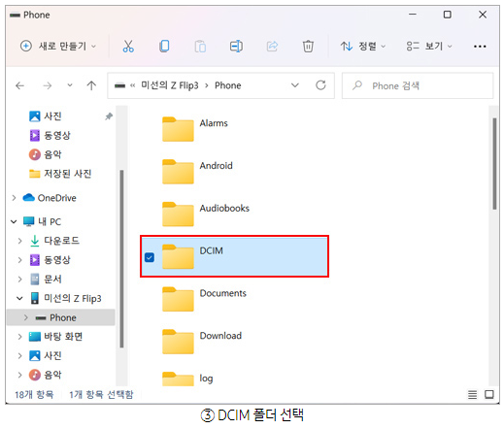
Task: Select the Download folder icon
Action: [x=178, y=342]
